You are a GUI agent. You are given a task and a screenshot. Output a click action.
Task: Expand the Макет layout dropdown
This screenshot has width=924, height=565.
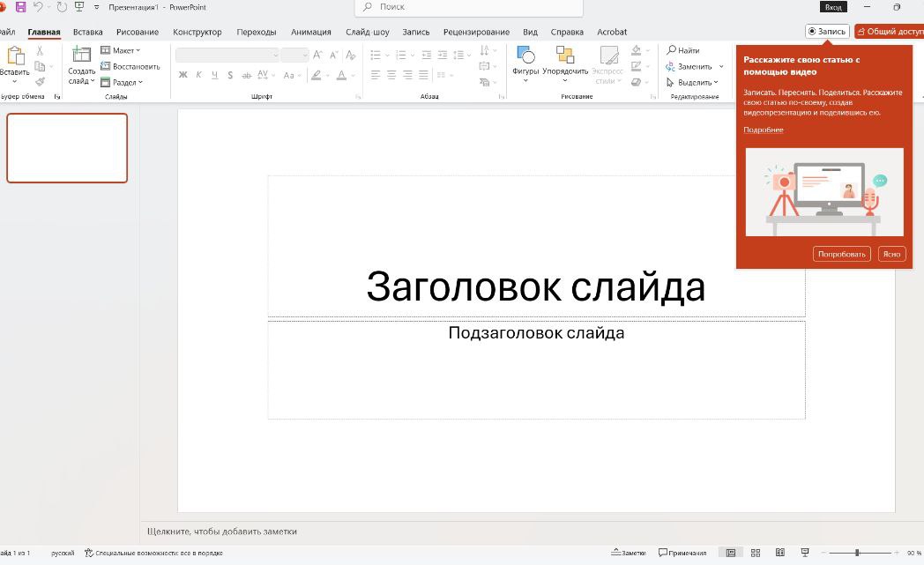pos(121,50)
